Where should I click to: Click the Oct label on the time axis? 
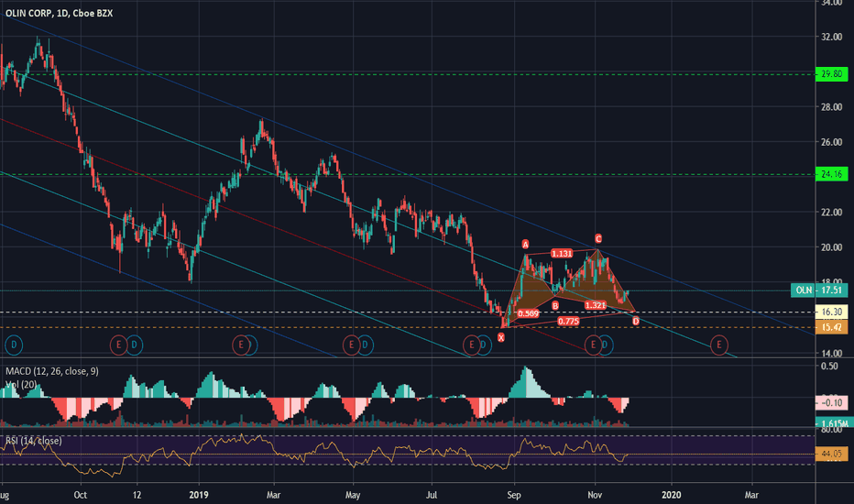[x=80, y=495]
